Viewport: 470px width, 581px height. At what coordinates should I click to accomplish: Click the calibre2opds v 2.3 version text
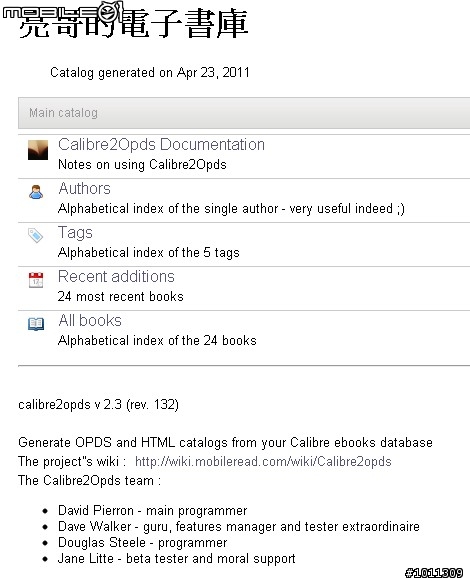pos(98,404)
